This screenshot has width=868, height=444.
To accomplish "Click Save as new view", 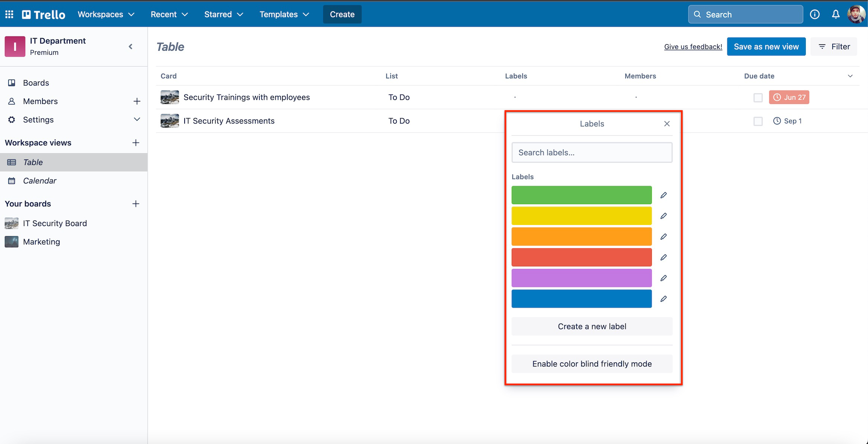I will click(766, 47).
